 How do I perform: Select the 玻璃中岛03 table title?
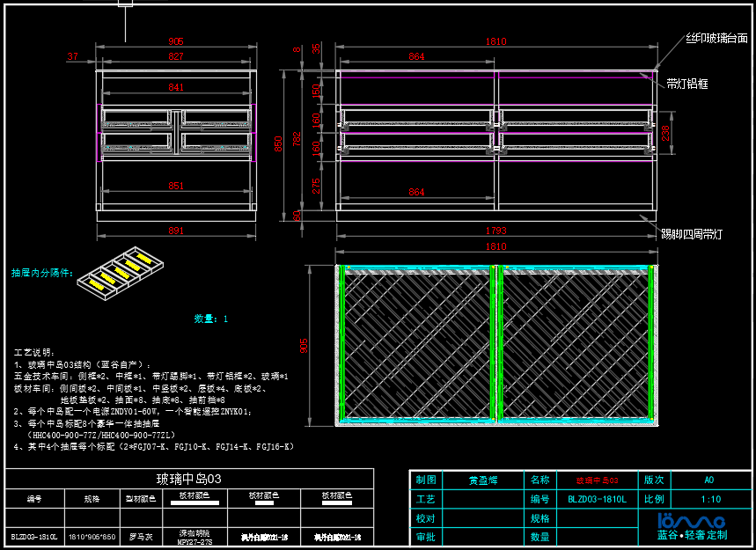(188, 479)
